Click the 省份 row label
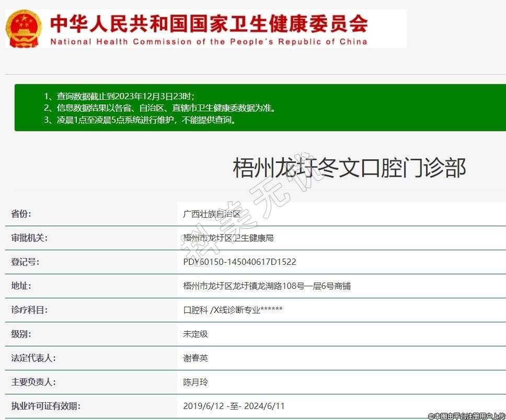Viewport: 506px width, 420px height. 21,214
